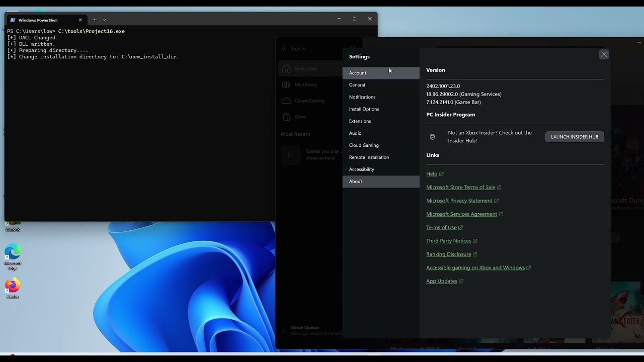Image resolution: width=644 pixels, height=362 pixels.
Task: Click the Xbox Insider smiley icon
Action: 432,137
